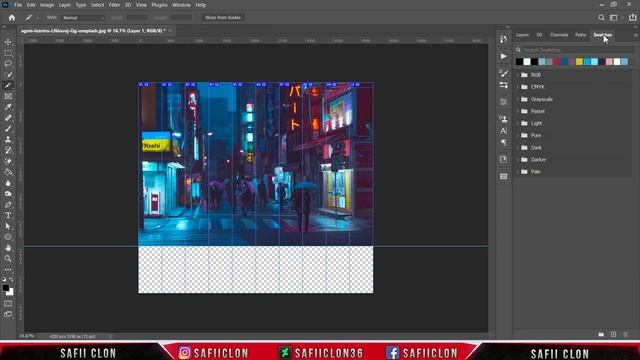Open the Clone Source panel icon
640x360 pixels.
tap(503, 118)
